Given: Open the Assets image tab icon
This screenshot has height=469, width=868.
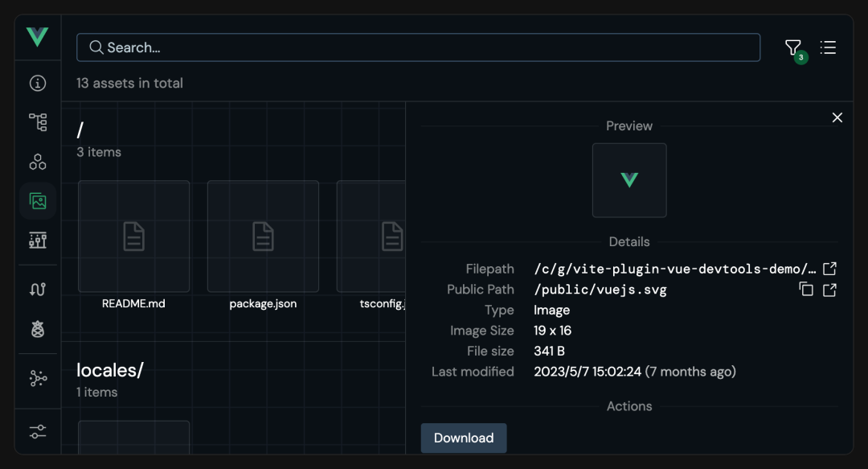Looking at the screenshot, I should (x=38, y=200).
